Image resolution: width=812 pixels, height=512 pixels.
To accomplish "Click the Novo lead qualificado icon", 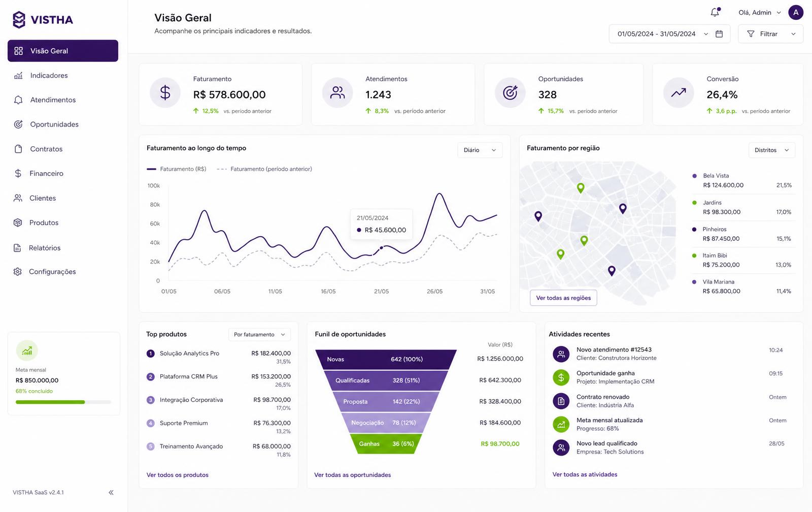I will 561,447.
